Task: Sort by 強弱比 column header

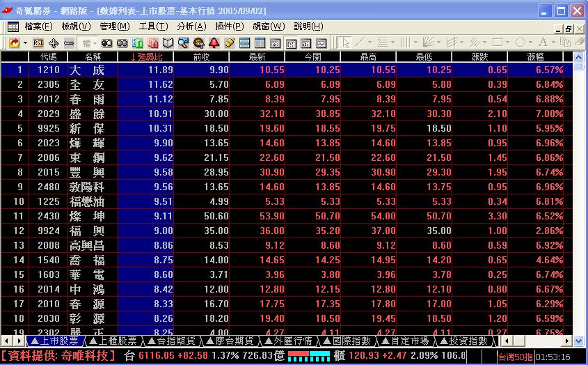Action: point(146,56)
